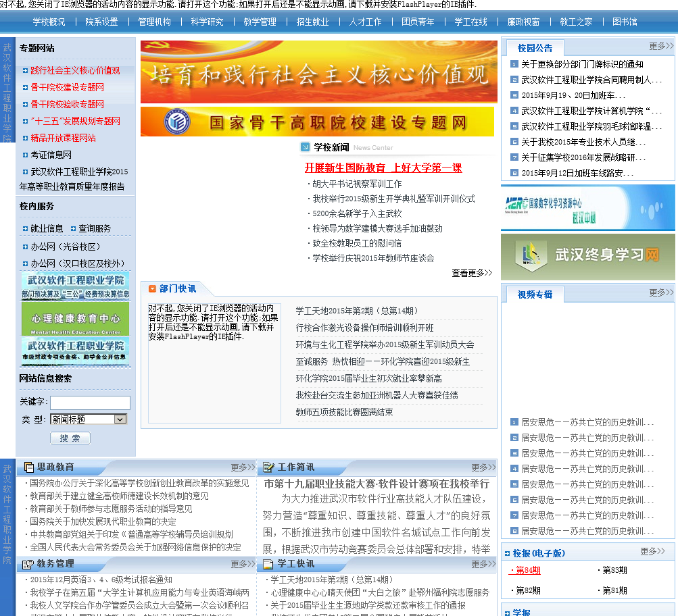The width and height of the screenshot is (678, 616).
Task: Click the 国家数字化学习资源中心 banner
Action: coord(587,207)
